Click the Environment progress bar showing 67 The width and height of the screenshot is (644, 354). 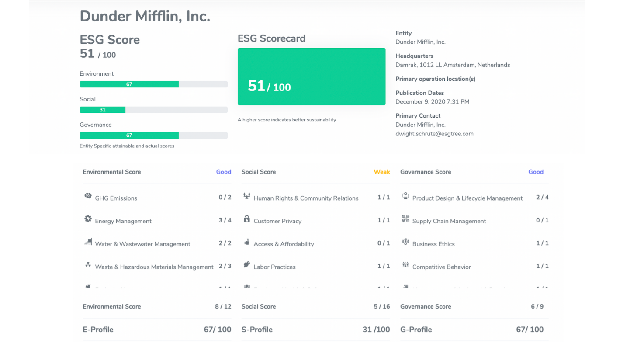point(129,84)
